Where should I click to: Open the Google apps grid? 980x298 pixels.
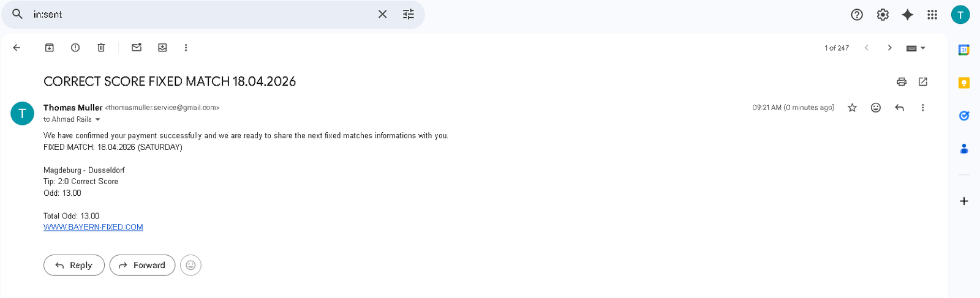pyautogui.click(x=932, y=15)
